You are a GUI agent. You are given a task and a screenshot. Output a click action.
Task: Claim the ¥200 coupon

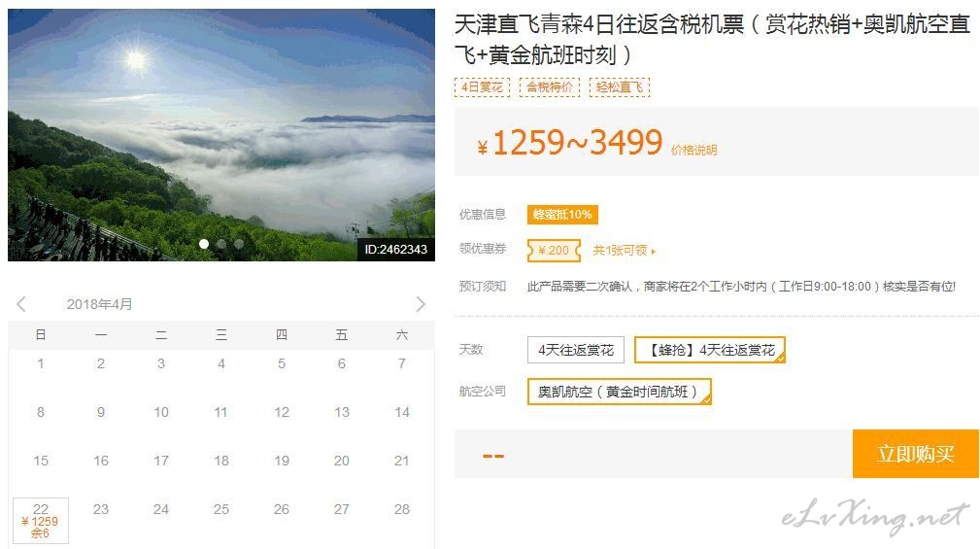tap(554, 251)
